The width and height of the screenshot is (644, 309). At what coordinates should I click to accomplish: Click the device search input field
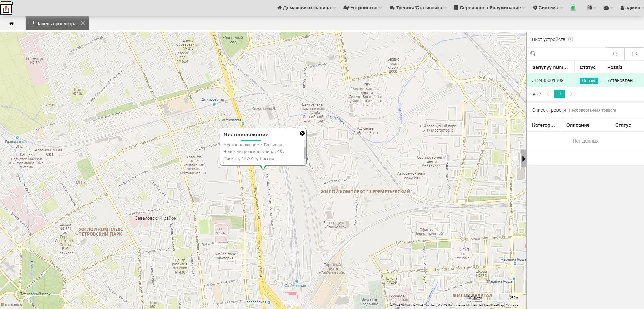(x=566, y=54)
